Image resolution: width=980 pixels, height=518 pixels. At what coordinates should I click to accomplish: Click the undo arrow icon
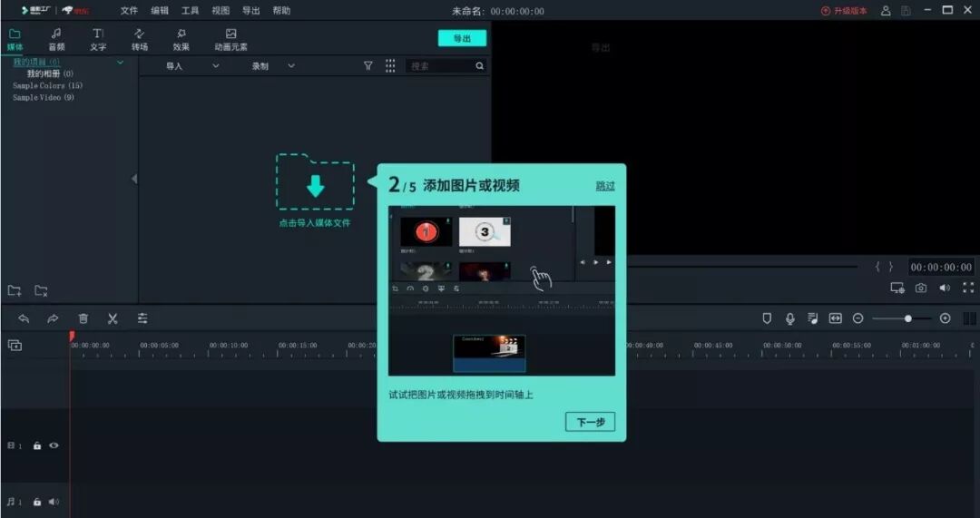pyautogui.click(x=24, y=318)
